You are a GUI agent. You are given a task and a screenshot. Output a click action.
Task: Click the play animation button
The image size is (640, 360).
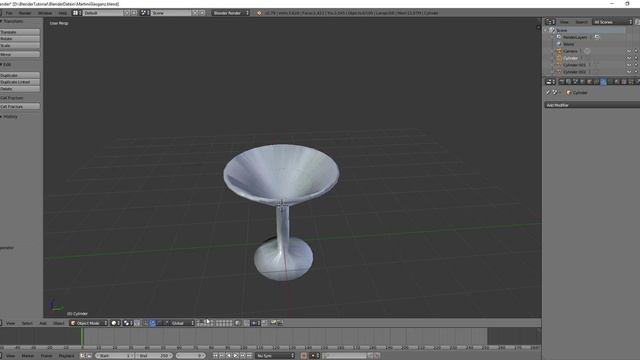point(236,356)
